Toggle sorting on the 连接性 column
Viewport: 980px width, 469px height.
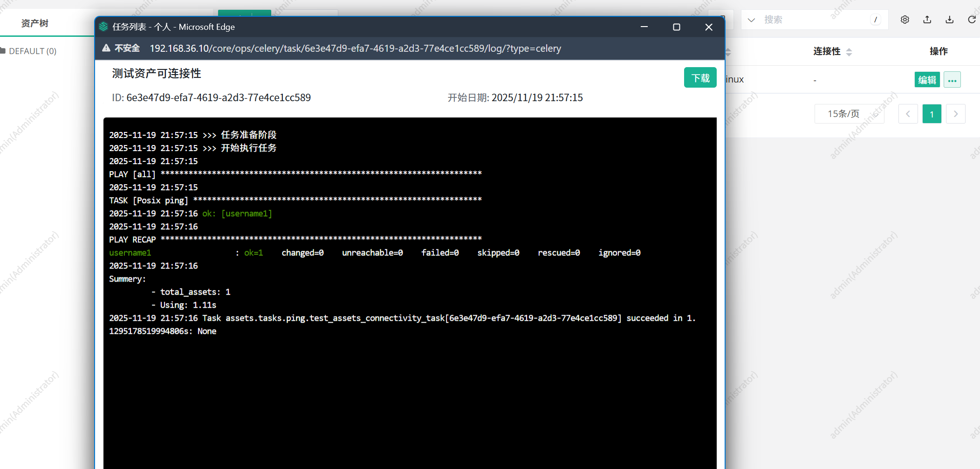(849, 51)
